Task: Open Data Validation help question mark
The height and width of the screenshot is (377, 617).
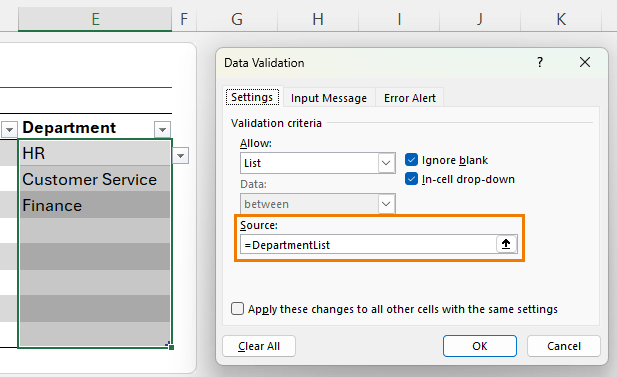Action: click(540, 62)
